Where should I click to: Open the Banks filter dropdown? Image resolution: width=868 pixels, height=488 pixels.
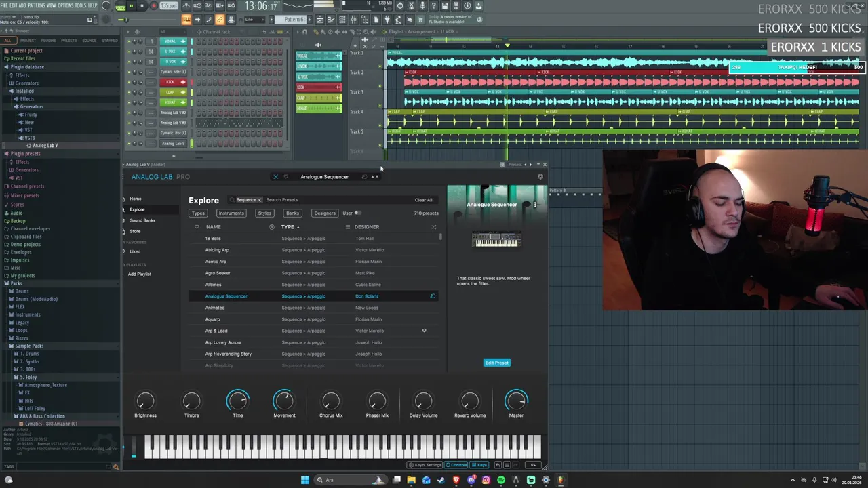(292, 213)
